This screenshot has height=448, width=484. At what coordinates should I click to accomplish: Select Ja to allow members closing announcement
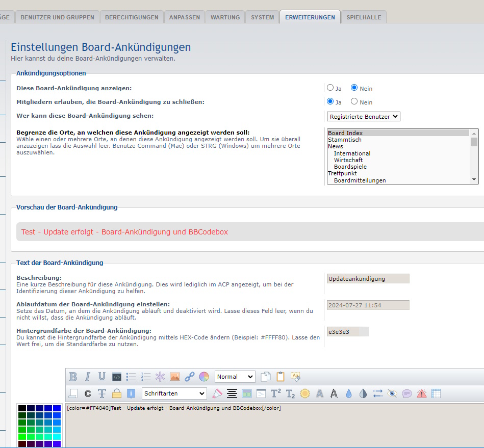pos(330,101)
